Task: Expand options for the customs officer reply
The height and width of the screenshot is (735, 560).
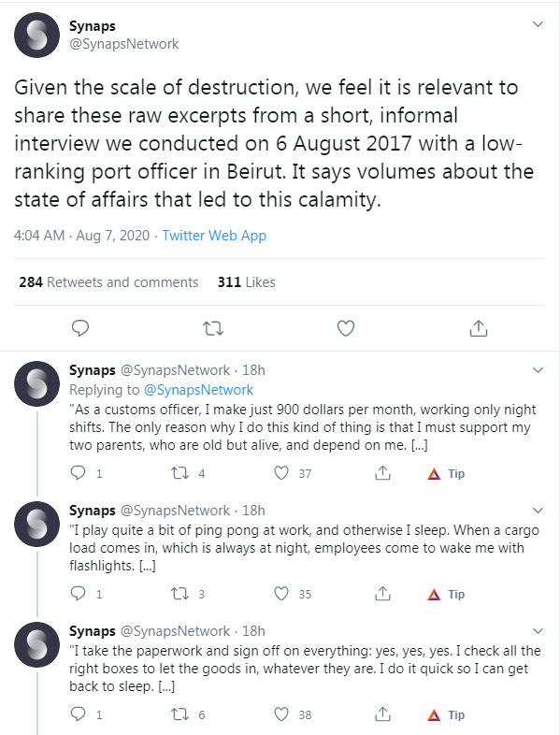Action: point(538,370)
